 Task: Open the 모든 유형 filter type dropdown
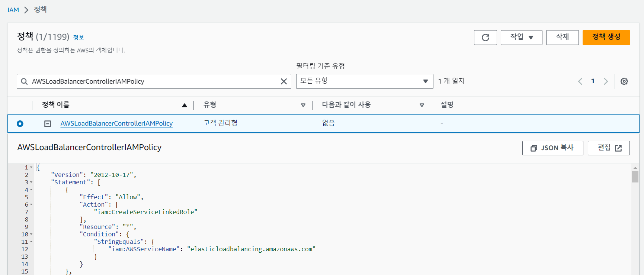(365, 81)
